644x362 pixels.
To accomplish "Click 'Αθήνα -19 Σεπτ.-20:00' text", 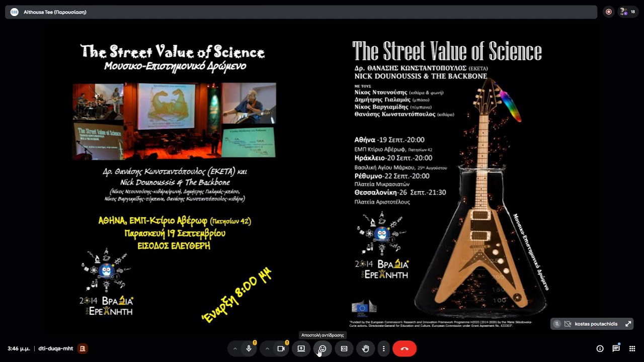I will tap(389, 140).
